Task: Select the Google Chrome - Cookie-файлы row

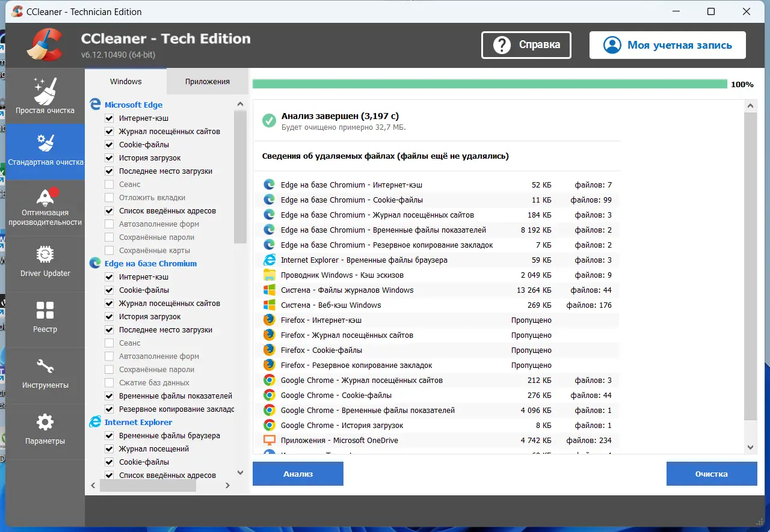Action: coord(439,395)
